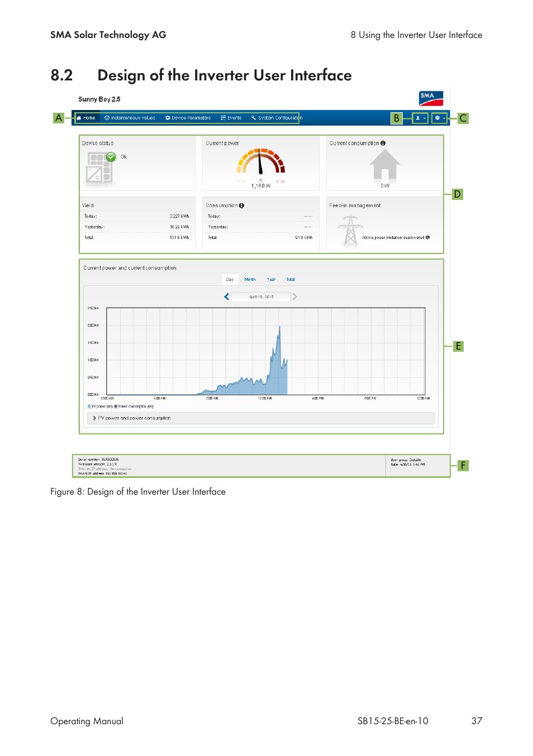Screen dimensions: 533x756
Task: Click the WLAN IP address footer entry
Action: tap(102, 473)
